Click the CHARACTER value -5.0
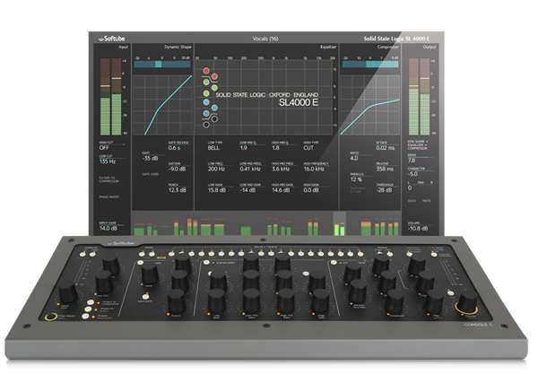The width and height of the screenshot is (538, 392). coord(412,174)
